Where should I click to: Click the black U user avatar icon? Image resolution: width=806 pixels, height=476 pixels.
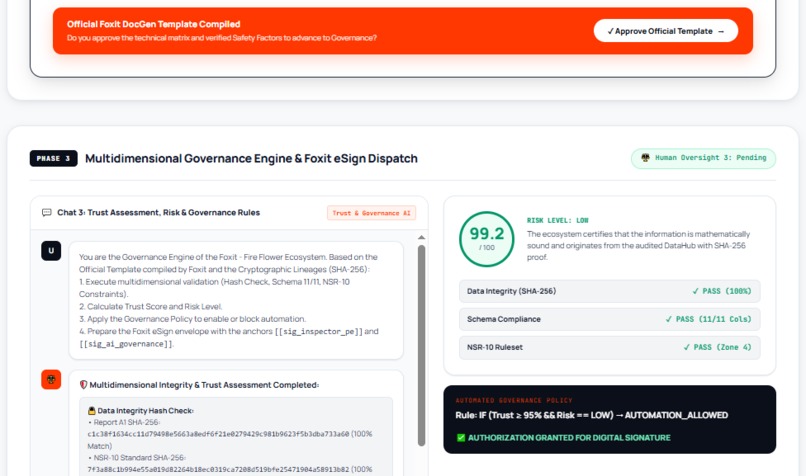tap(51, 251)
